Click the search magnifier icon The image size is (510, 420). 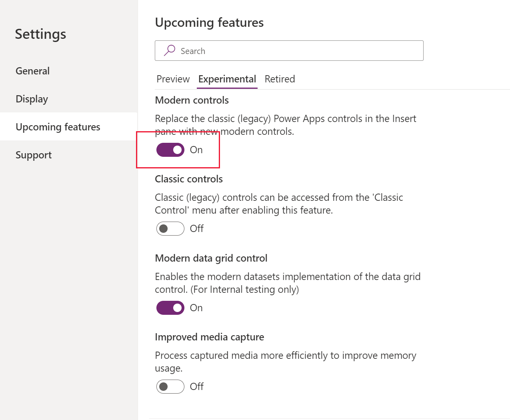coord(170,50)
